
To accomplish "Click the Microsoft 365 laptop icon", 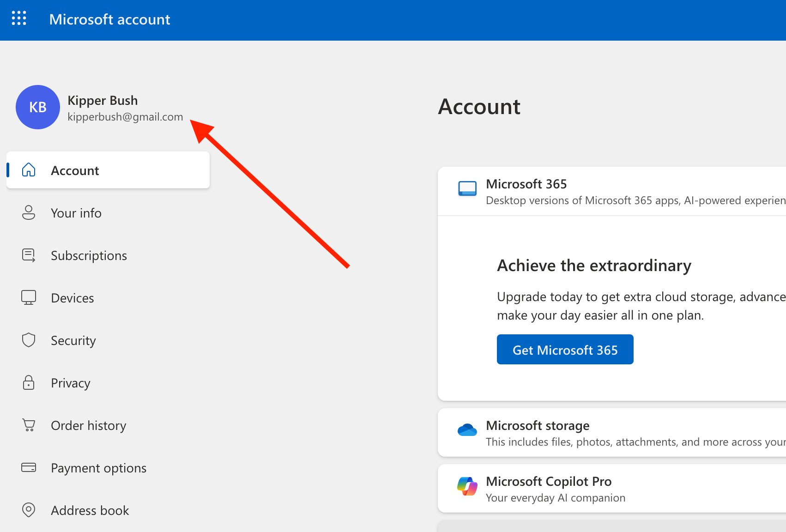I will tap(467, 188).
